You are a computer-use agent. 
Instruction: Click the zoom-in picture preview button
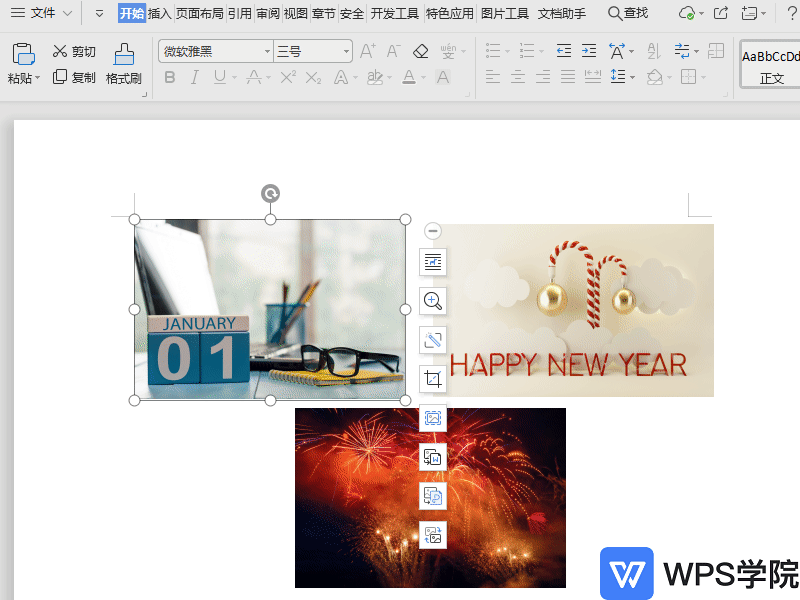coord(433,301)
